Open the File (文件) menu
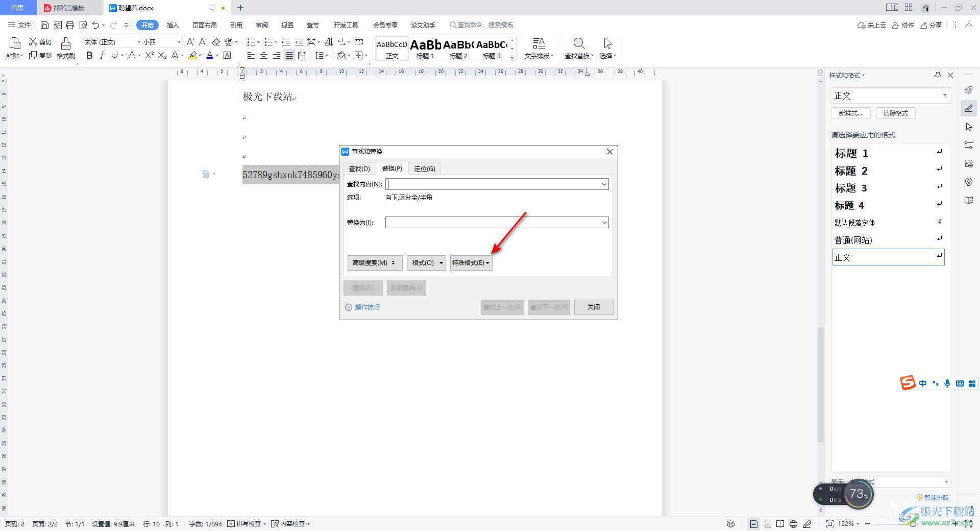The width and height of the screenshot is (980, 531). 19,25
